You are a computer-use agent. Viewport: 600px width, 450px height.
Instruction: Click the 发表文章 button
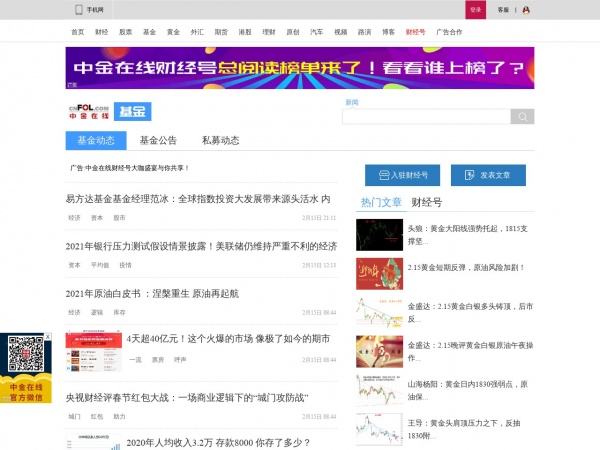[x=488, y=175]
